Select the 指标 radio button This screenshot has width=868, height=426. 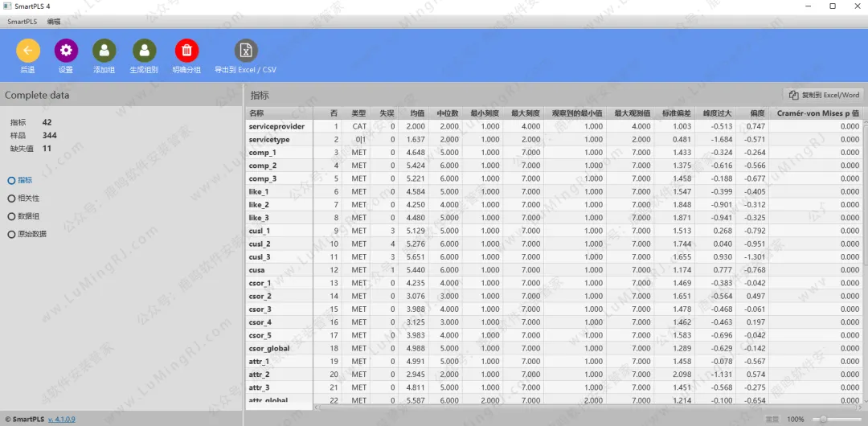click(11, 181)
